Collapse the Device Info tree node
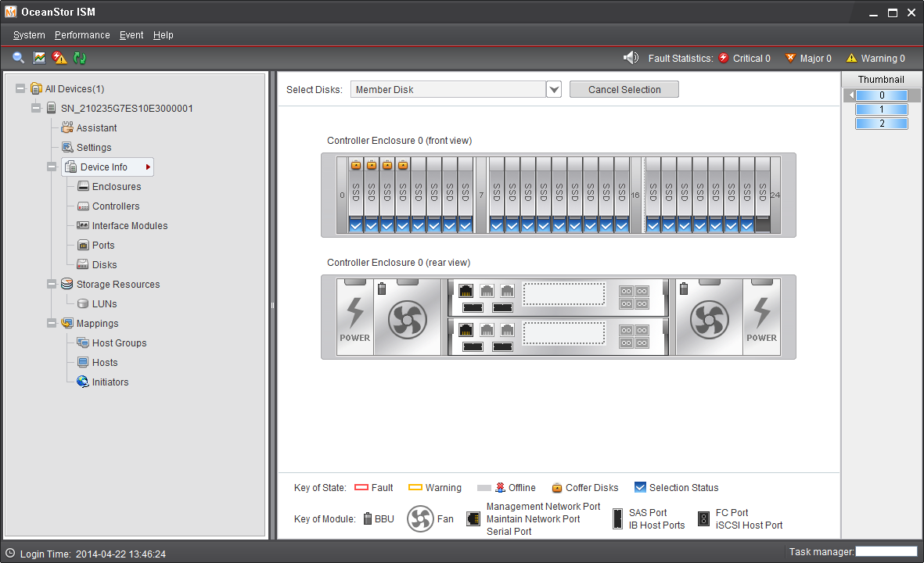The height and width of the screenshot is (563, 924). click(x=52, y=167)
